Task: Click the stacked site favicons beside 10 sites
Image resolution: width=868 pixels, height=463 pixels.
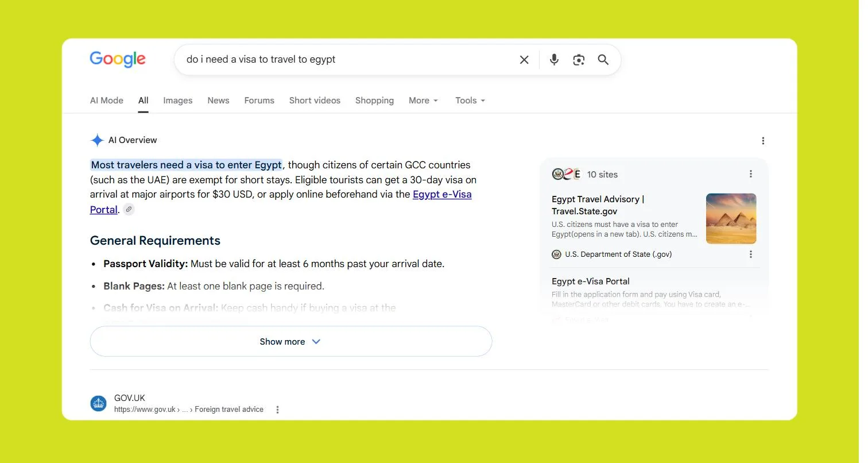Action: tap(567, 174)
